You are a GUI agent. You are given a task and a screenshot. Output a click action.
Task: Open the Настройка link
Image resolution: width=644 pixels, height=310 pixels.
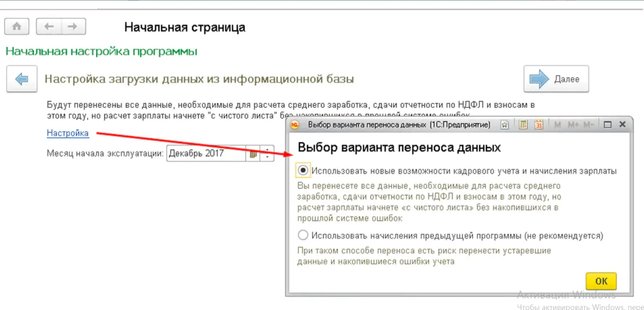tap(68, 133)
